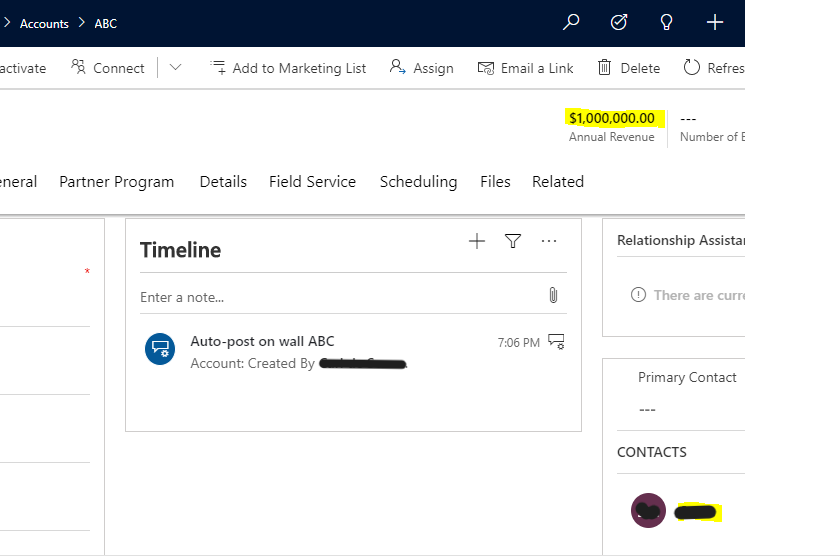Click Email a Link button
Screen dimensions: 840x556
pos(526,68)
